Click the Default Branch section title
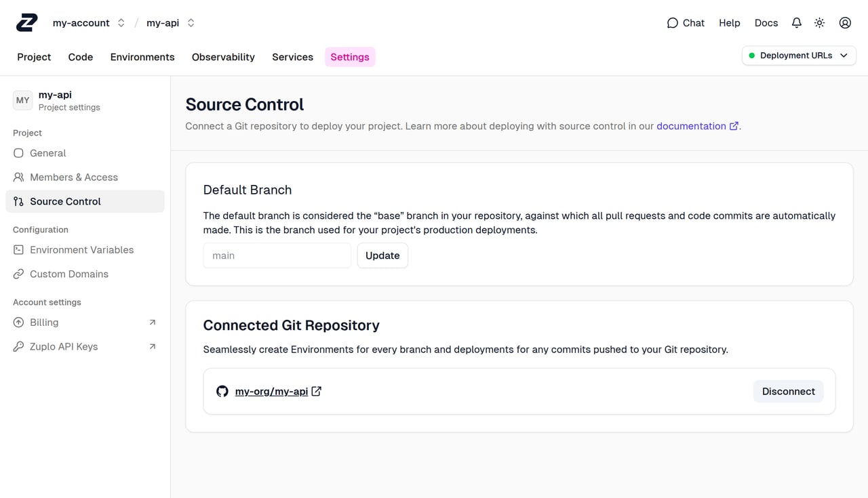Image resolution: width=868 pixels, height=498 pixels. pos(248,190)
